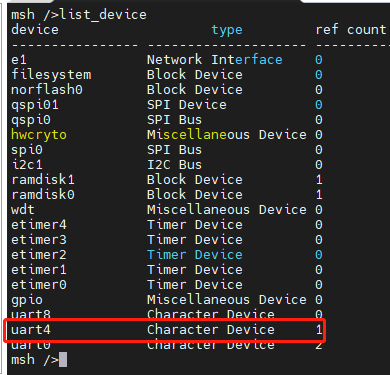Viewport: 390px width, 375px height.
Task: Select norflash0 device name
Action: [x=47, y=90]
